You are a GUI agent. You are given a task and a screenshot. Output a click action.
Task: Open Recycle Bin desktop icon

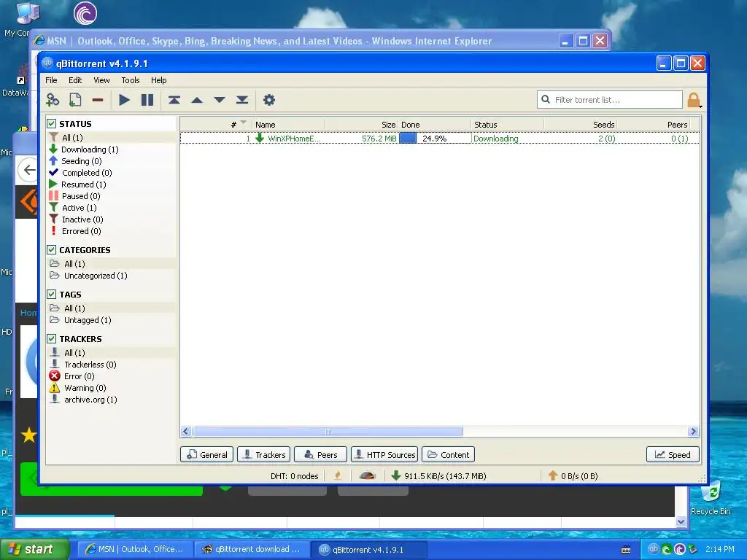coord(711,491)
